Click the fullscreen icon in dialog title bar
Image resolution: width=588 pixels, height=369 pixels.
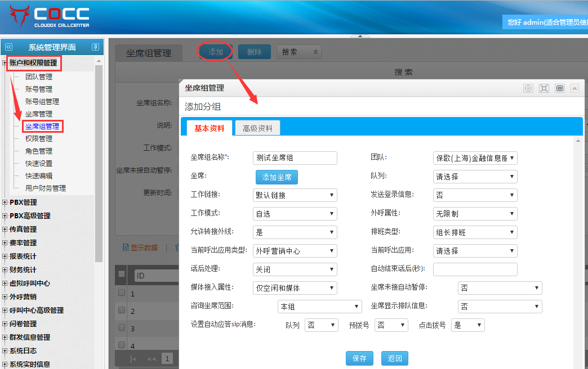(x=544, y=88)
